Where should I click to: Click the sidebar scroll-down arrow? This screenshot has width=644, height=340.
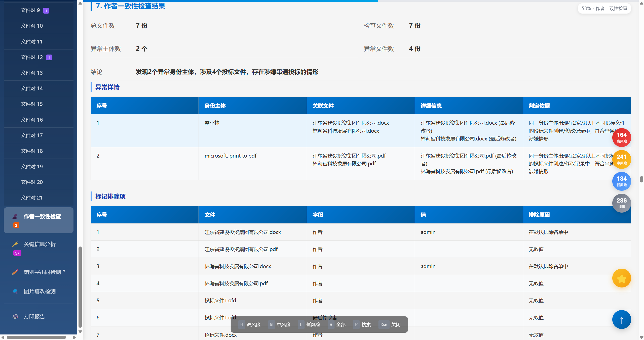[80, 332]
